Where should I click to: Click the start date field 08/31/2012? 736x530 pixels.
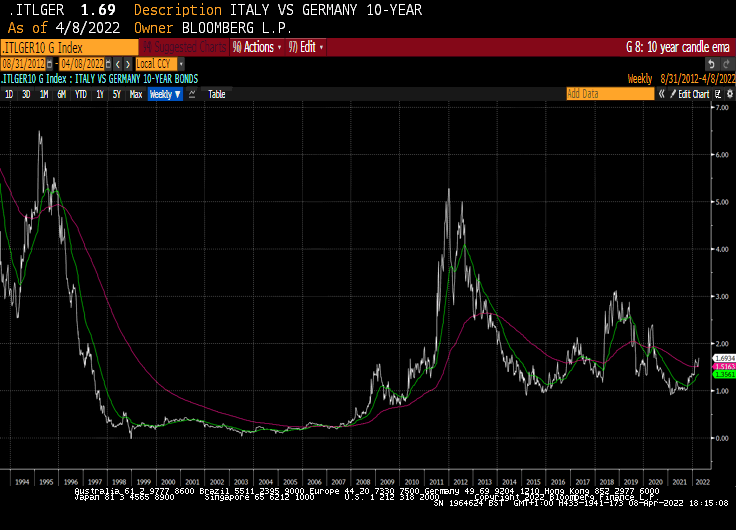coord(23,64)
